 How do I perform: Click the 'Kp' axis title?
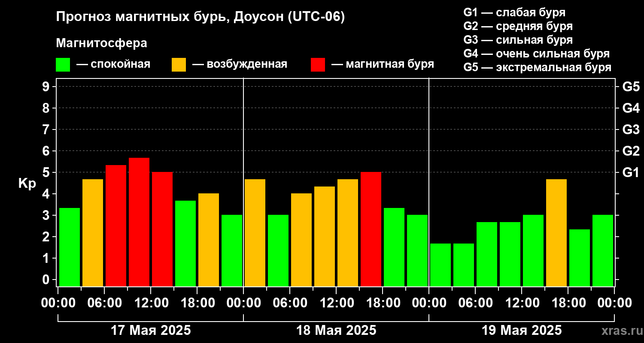(x=27, y=184)
